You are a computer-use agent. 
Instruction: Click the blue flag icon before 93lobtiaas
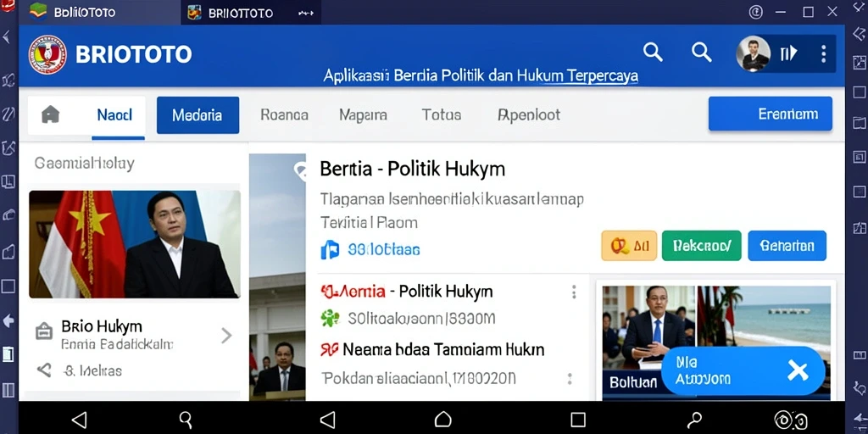click(x=330, y=250)
